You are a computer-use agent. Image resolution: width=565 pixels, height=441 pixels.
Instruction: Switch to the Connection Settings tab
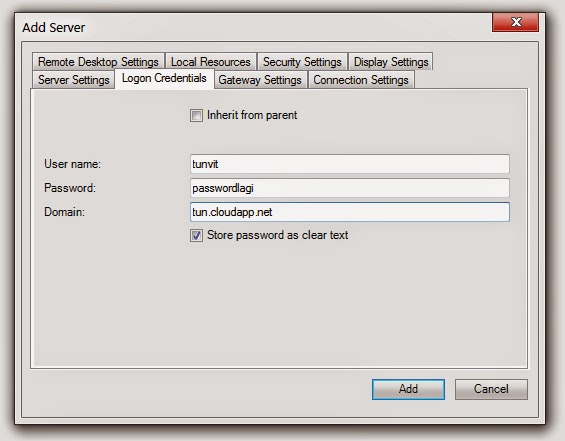tap(361, 80)
